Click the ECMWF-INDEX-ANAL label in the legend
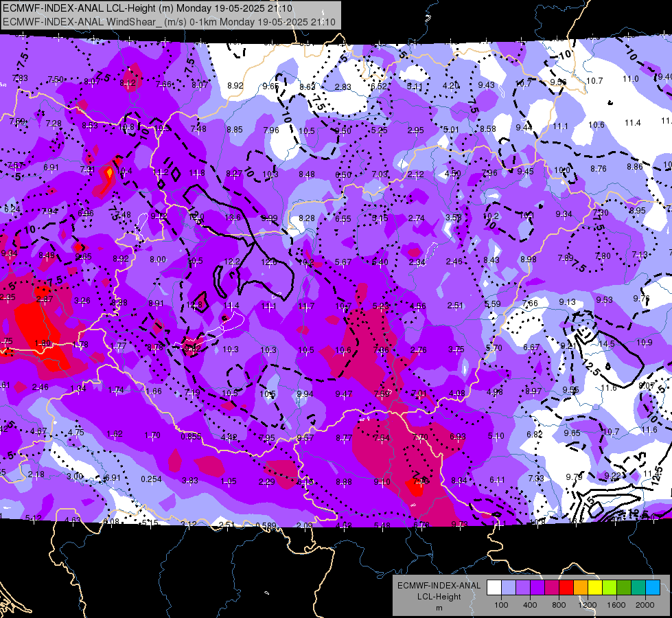The image size is (672, 618). pyautogui.click(x=439, y=586)
